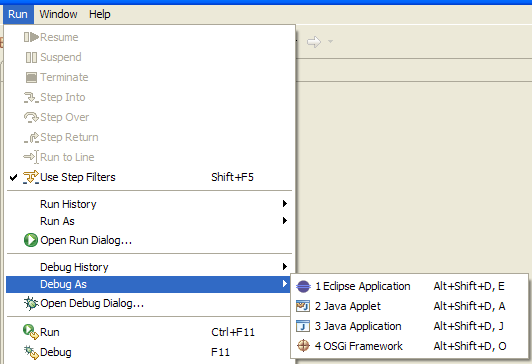Screen dimensions: 532x364
Task: Click the disabled Terminate label
Action: click(64, 77)
